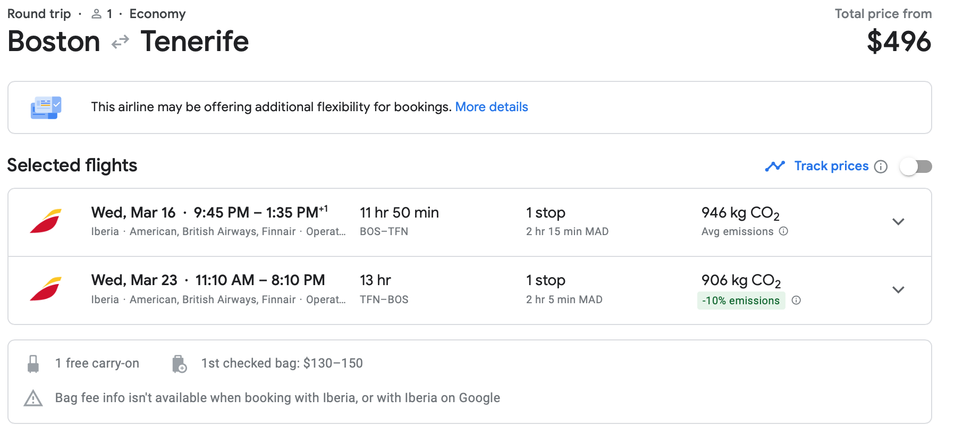Click the 1st checked bag fee text

(x=282, y=363)
